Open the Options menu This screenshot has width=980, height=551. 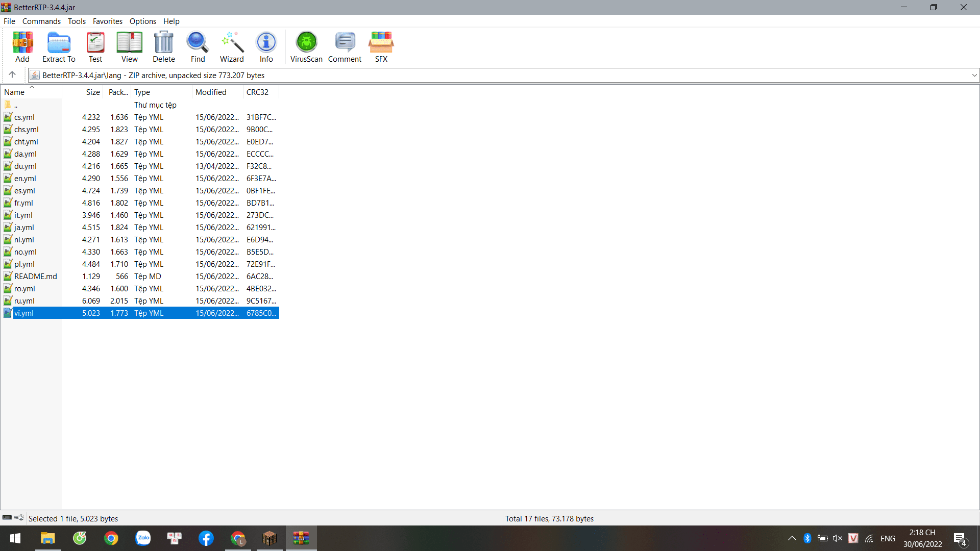point(142,21)
